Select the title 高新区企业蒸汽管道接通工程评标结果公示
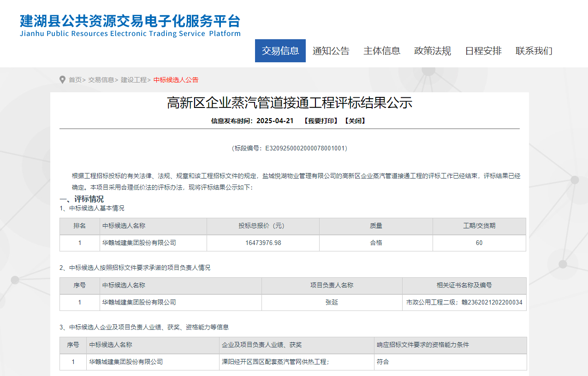588x376 pixels. coord(290,103)
